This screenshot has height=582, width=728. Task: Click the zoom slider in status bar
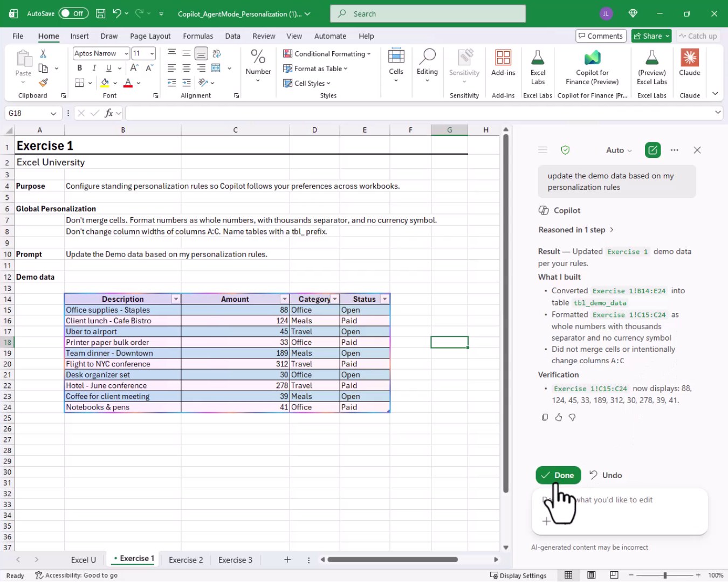click(x=664, y=576)
